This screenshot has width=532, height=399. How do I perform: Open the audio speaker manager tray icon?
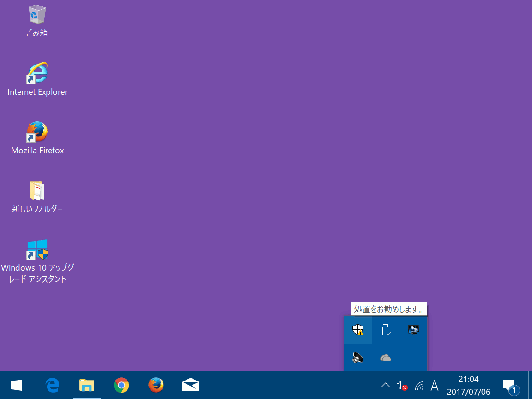coord(357,357)
